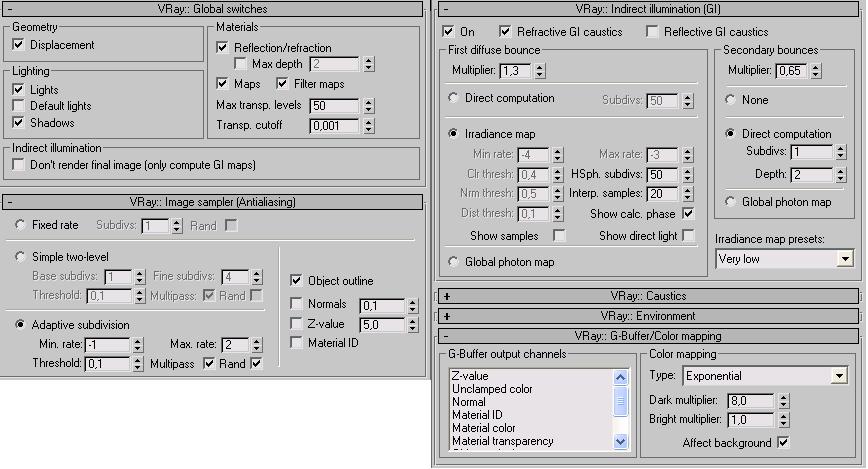
Task: Collapse the Global switches rollout
Action: [213, 9]
